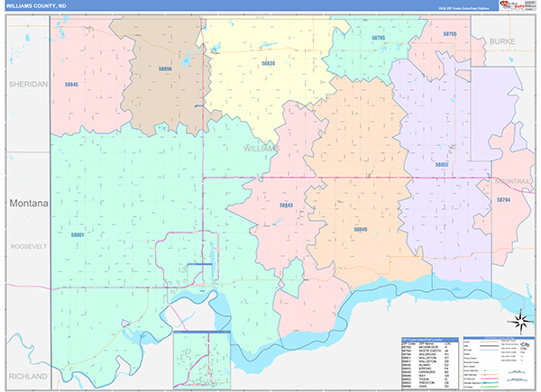This screenshot has width=541, height=392.
Task: Open the Williston inset map thumbnail
Action: 202,360
